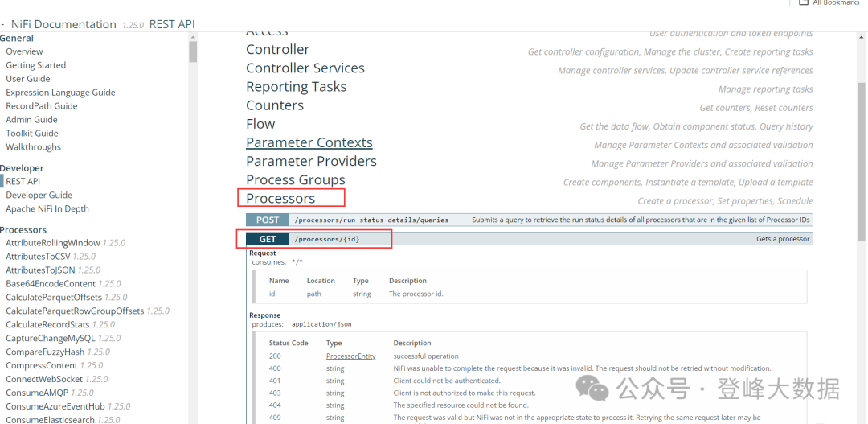Click the GET method badge
Screen dimensions: 868x424
pos(268,239)
